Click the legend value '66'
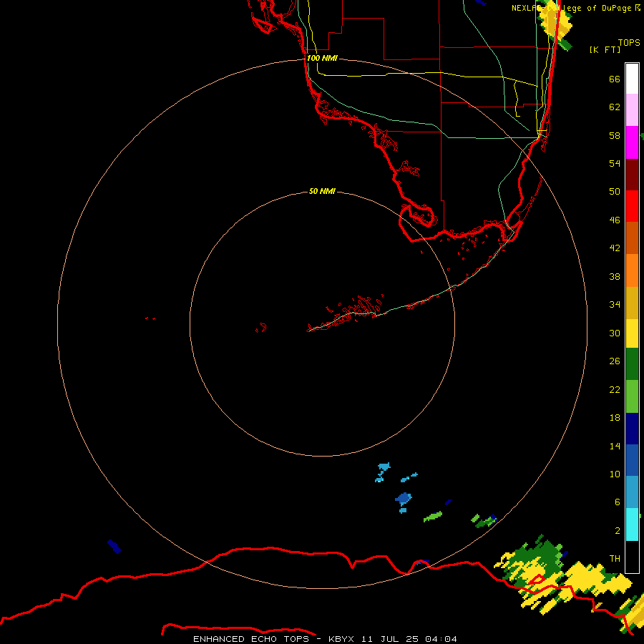Viewport: 644px width, 644px height. 615,79
